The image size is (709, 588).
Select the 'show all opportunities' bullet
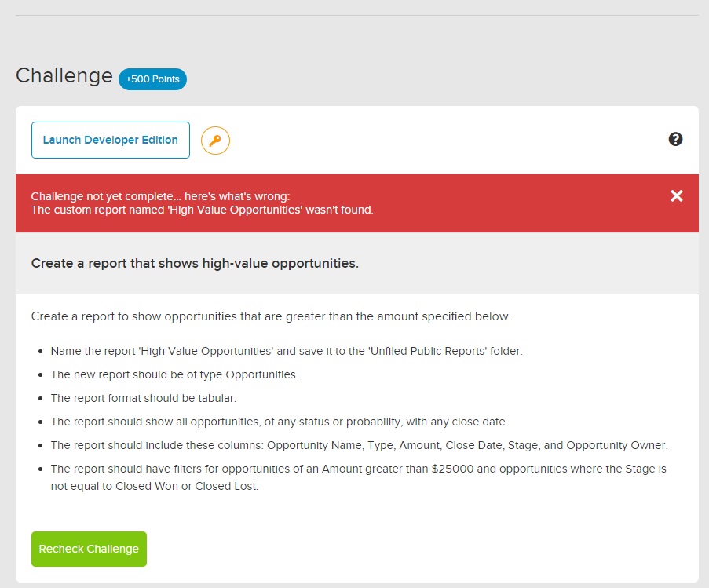point(277,422)
